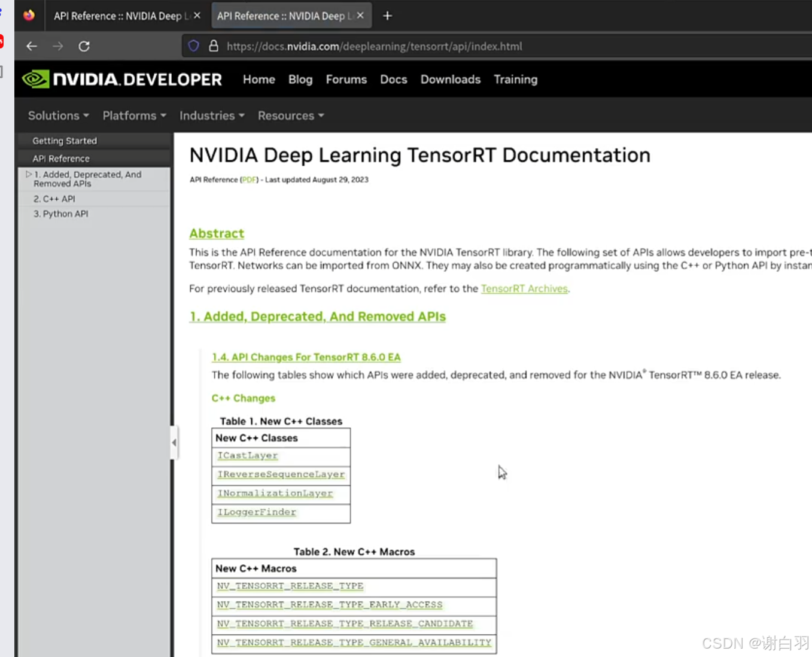Expand the Resources dropdown
The width and height of the screenshot is (812, 657).
pos(291,115)
